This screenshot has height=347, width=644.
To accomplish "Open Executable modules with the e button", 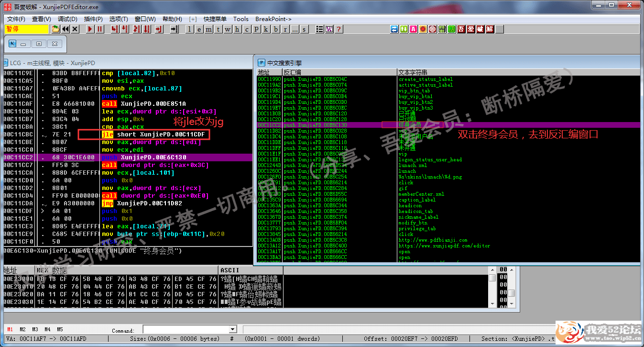I will coord(199,29).
